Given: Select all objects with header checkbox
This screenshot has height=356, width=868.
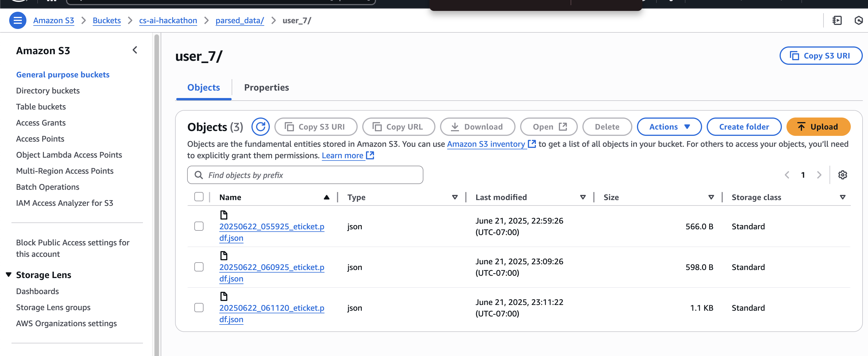Looking at the screenshot, I should point(199,197).
